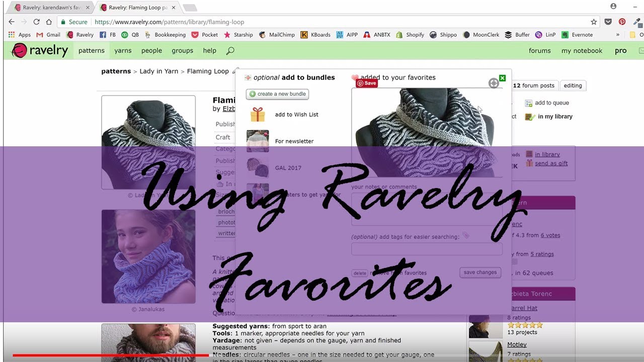Click the gift icon for Wish List

(x=258, y=115)
